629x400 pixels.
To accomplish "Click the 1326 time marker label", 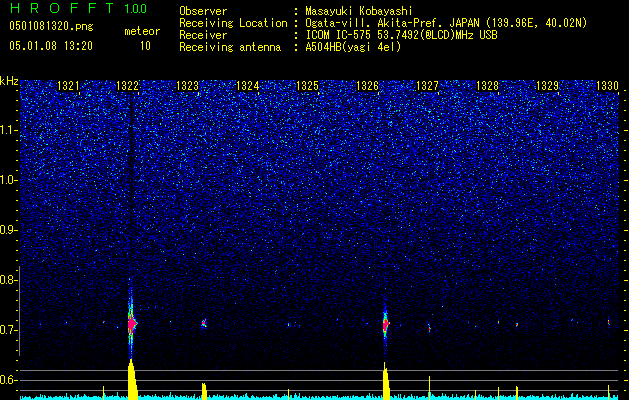I will point(367,86).
